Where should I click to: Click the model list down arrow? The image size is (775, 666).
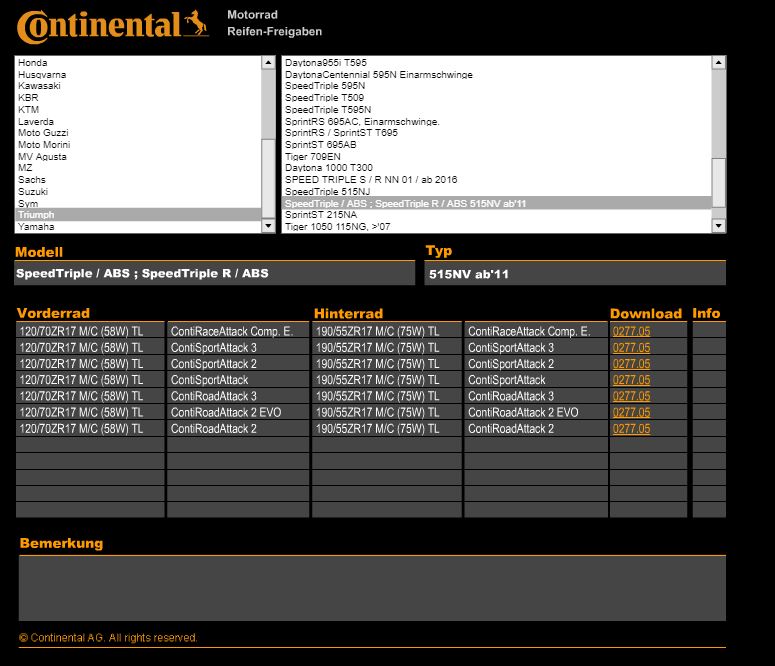718,226
